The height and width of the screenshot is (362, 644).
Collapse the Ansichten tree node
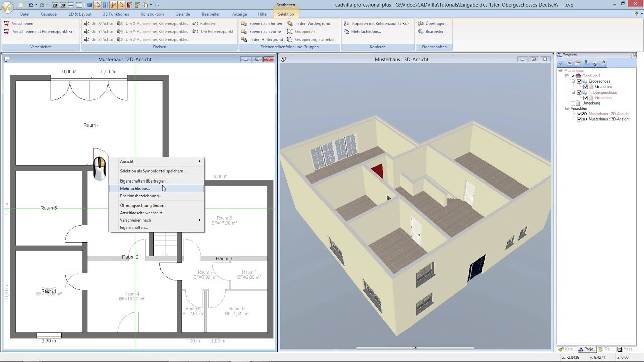[x=567, y=108]
